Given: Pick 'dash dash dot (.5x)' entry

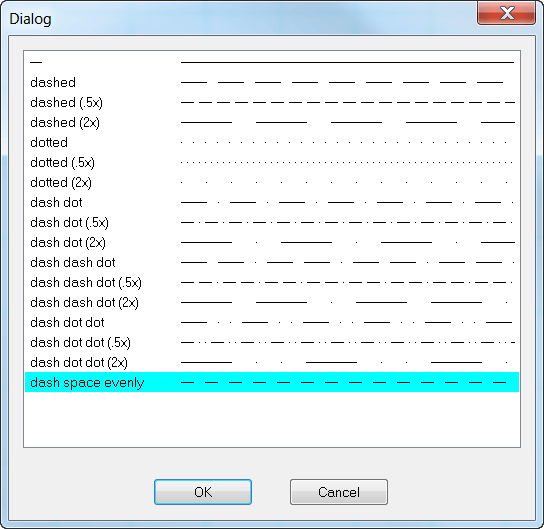Looking at the screenshot, I should [x=272, y=282].
